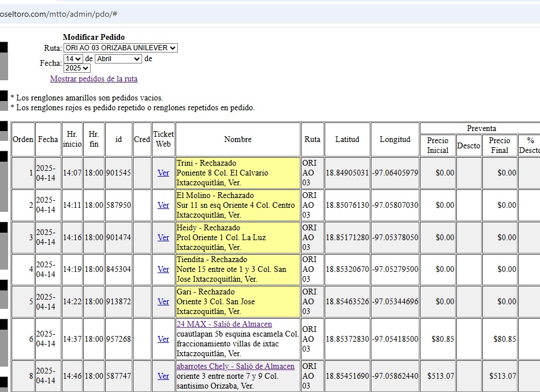Screen dimensions: 540x392
Task: Open Ver ticket for order 587747
Action: [163, 376]
